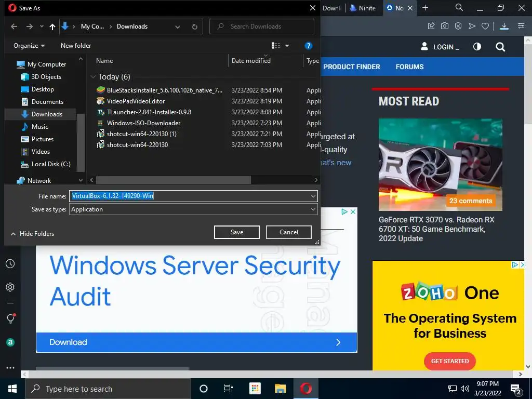Cancel the Save As dialog
The image size is (532, 399).
click(x=288, y=232)
